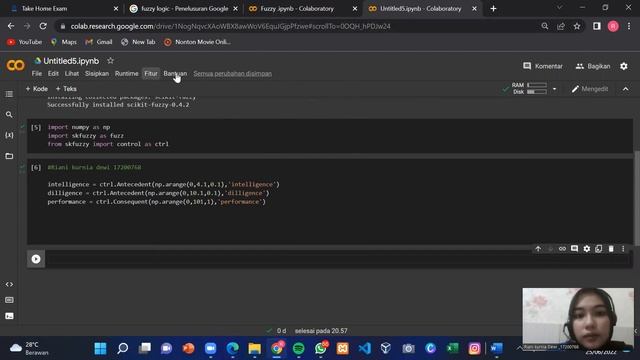
Task: Open the table of contents sidebar
Action: (x=9, y=94)
